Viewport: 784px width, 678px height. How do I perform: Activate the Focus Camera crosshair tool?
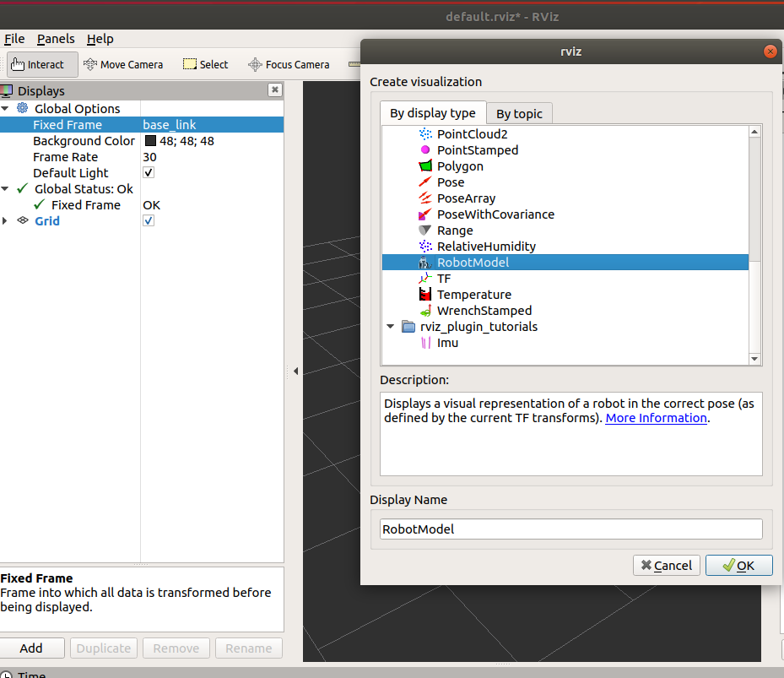[x=289, y=64]
